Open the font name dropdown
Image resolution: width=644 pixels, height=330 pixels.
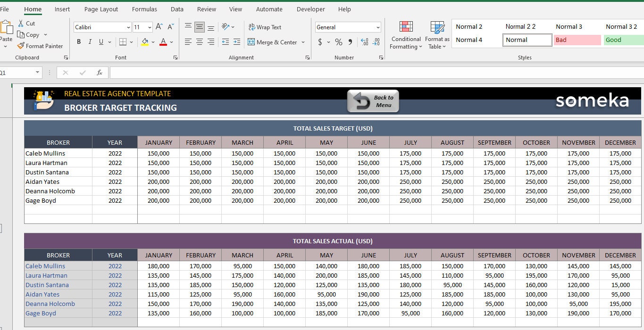pos(128,27)
